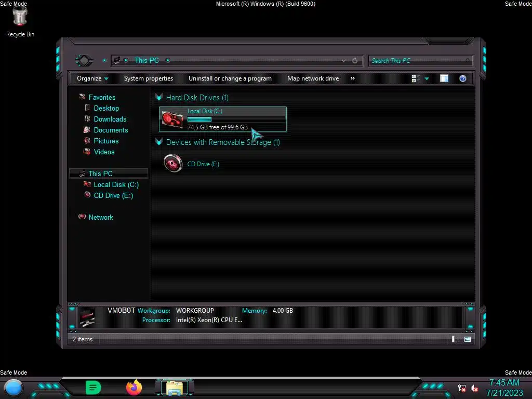Click the search magnifier icon
The width and height of the screenshot is (532, 399).
[468, 61]
